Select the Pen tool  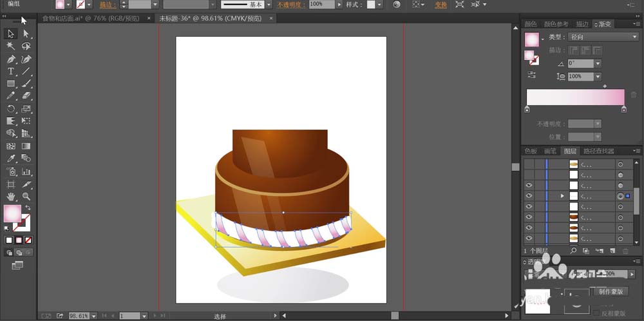pyautogui.click(x=11, y=59)
